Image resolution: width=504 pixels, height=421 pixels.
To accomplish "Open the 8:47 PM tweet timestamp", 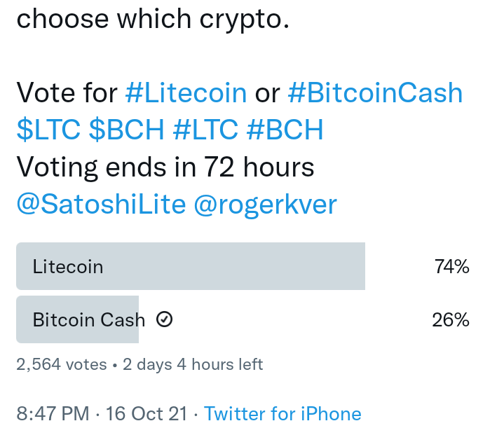I will [53, 413].
